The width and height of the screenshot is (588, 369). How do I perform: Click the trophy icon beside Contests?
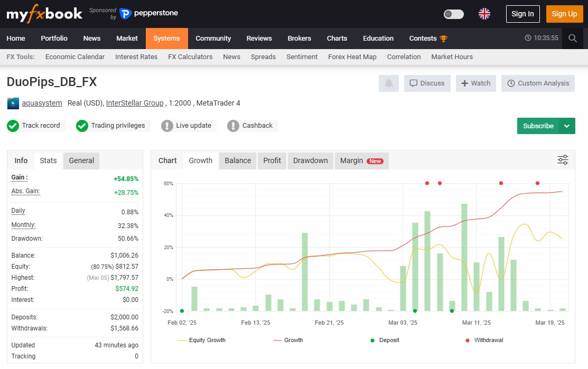442,38
